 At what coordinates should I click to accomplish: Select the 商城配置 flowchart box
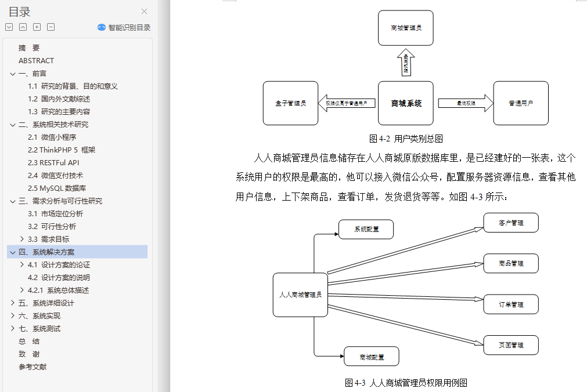click(x=372, y=357)
